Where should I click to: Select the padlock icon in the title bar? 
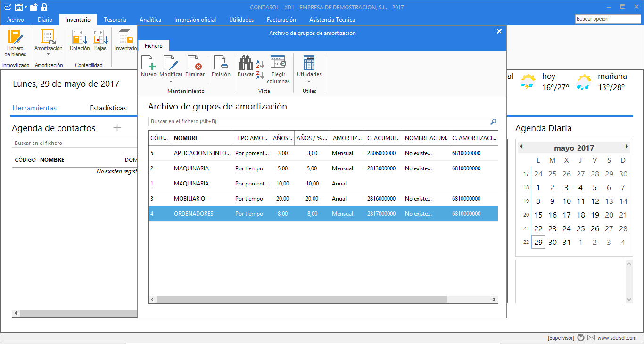[44, 7]
